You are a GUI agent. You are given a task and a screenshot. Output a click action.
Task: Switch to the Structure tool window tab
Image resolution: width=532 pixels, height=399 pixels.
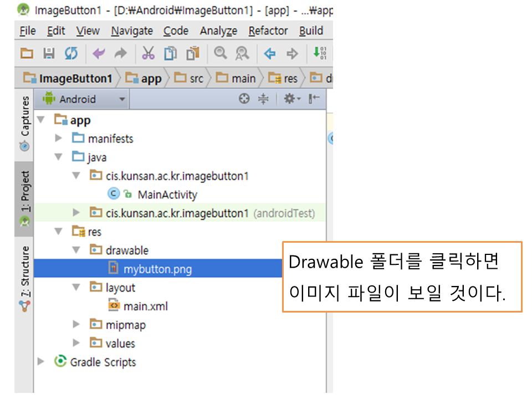click(24, 274)
